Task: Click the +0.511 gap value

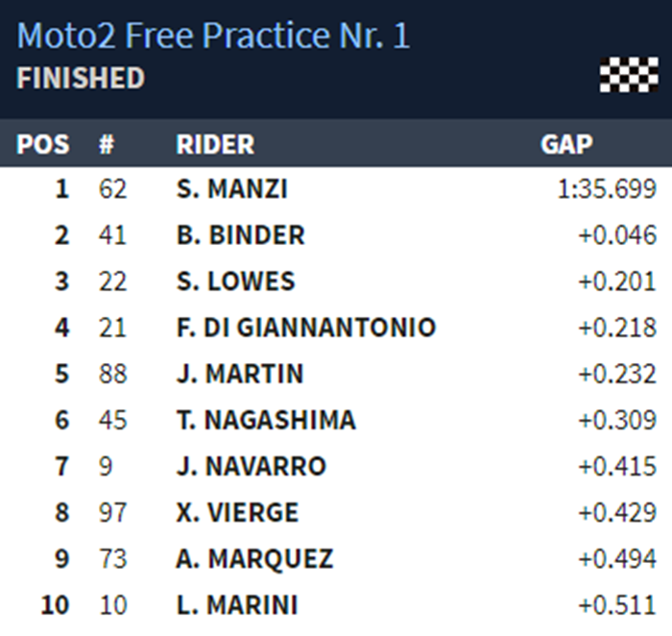Action: pos(617,604)
